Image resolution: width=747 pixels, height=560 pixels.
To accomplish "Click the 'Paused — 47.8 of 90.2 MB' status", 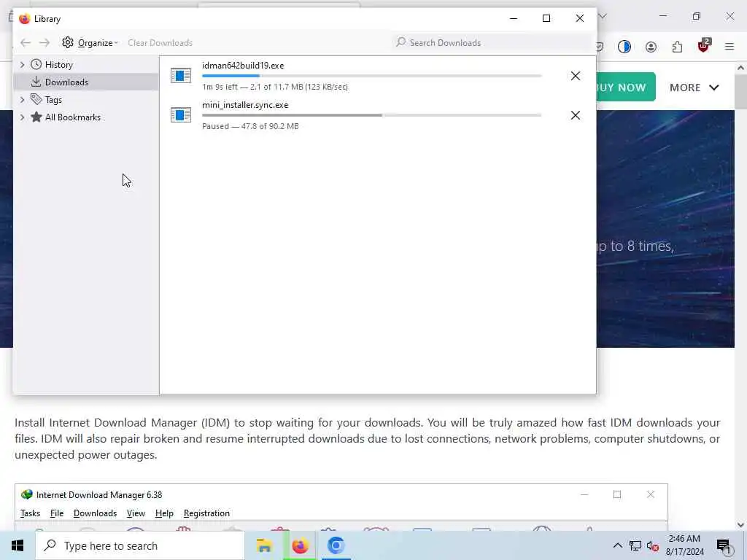I will coord(250,126).
